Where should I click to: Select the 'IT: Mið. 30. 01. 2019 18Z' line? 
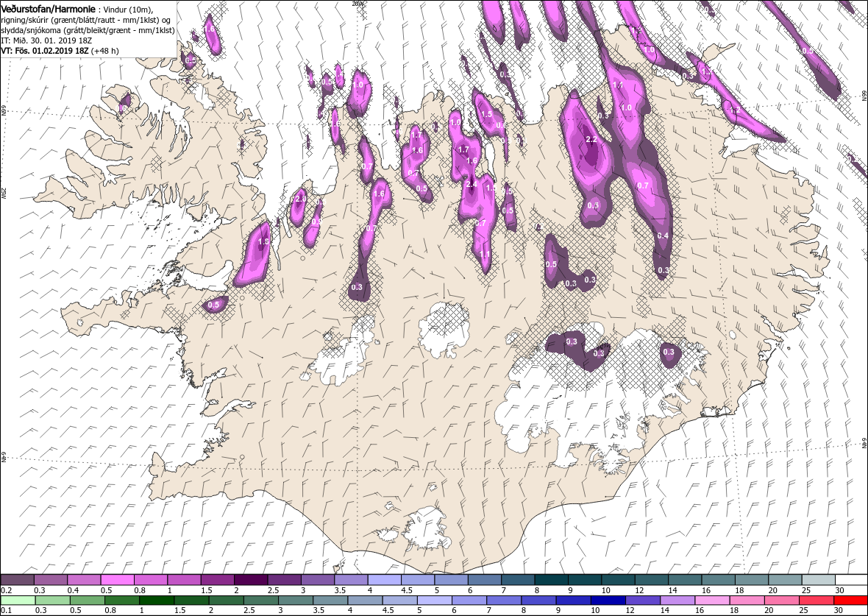click(x=46, y=40)
